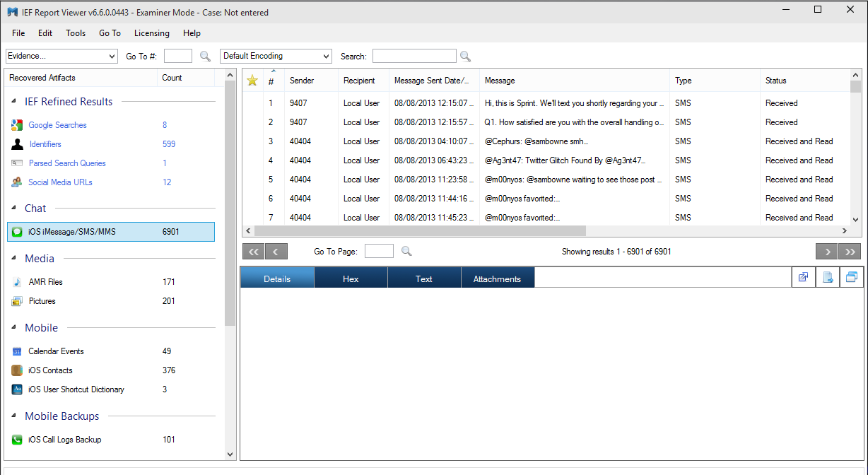Open the Tools menu
Screen dimensions: 868x475
click(76, 33)
